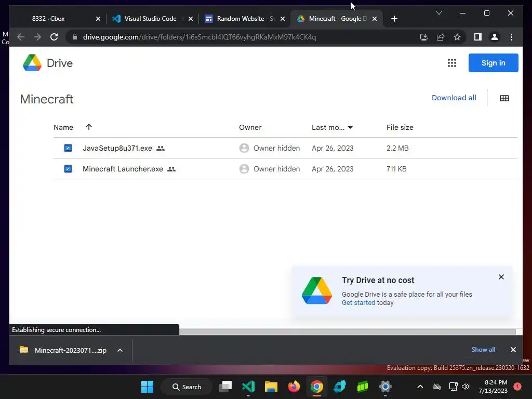Viewport: 532px width, 399px height.
Task: Bookmark this page with star icon
Action: coord(457,37)
